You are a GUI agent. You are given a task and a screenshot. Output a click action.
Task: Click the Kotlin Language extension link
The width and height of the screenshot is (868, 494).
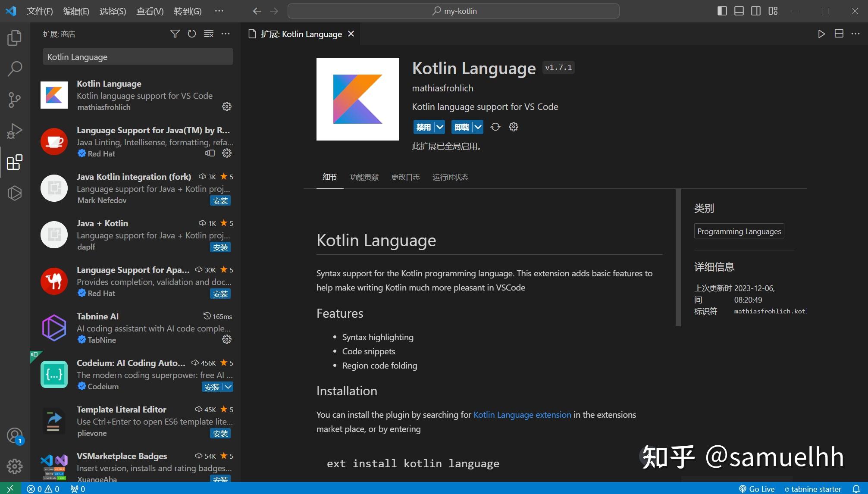pyautogui.click(x=522, y=414)
